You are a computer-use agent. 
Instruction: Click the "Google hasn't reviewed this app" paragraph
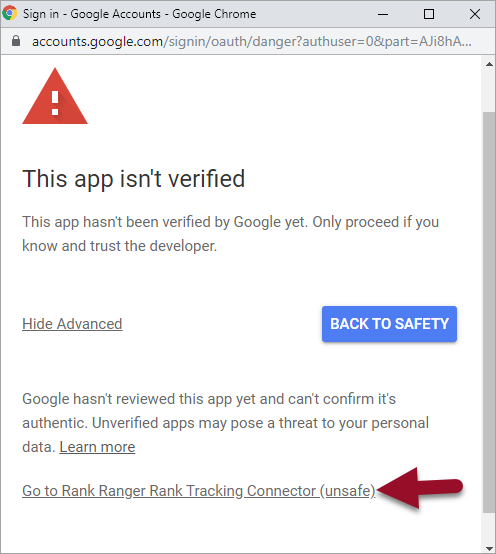point(225,423)
